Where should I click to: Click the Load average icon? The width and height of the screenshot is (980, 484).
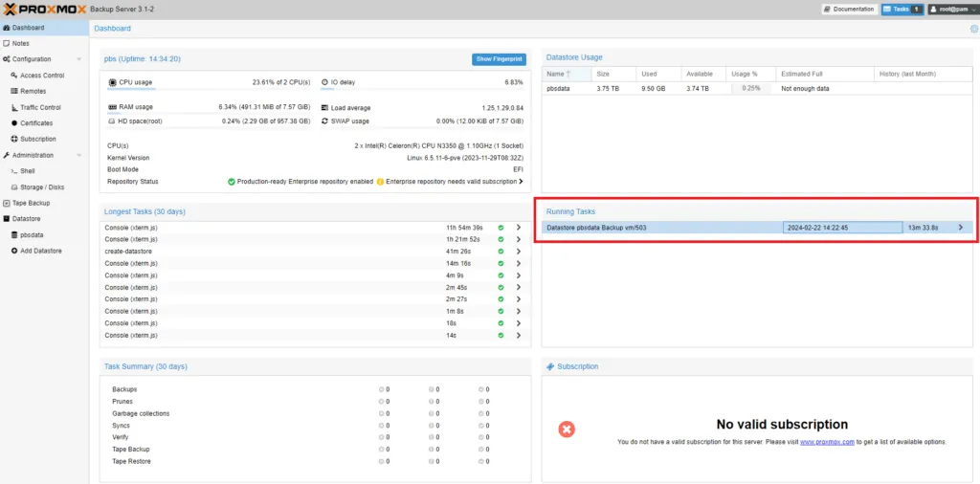click(325, 107)
